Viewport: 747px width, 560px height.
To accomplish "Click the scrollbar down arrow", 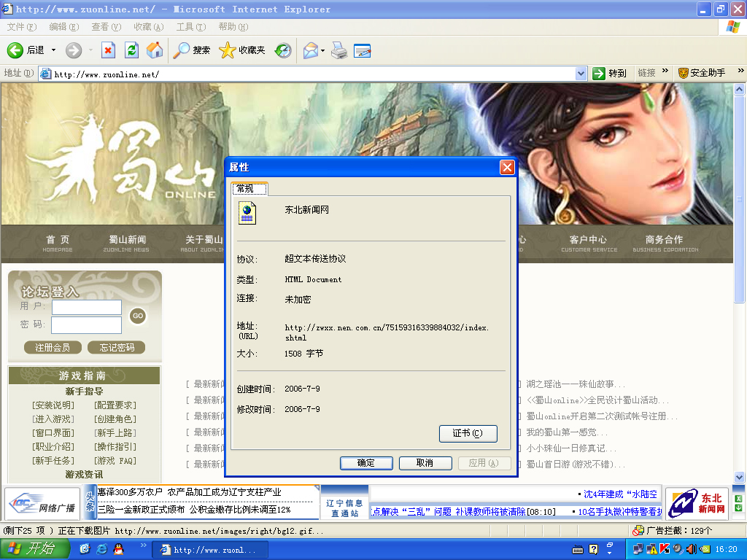I will pyautogui.click(x=739, y=477).
